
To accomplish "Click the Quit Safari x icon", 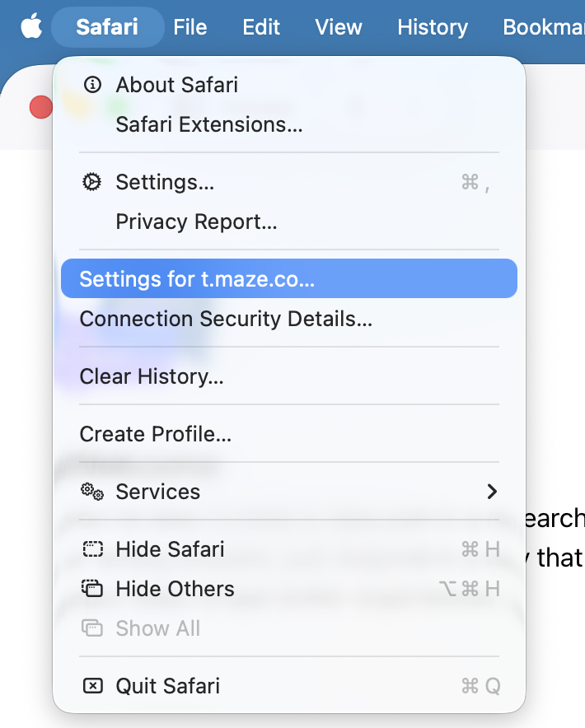I will click(x=93, y=686).
